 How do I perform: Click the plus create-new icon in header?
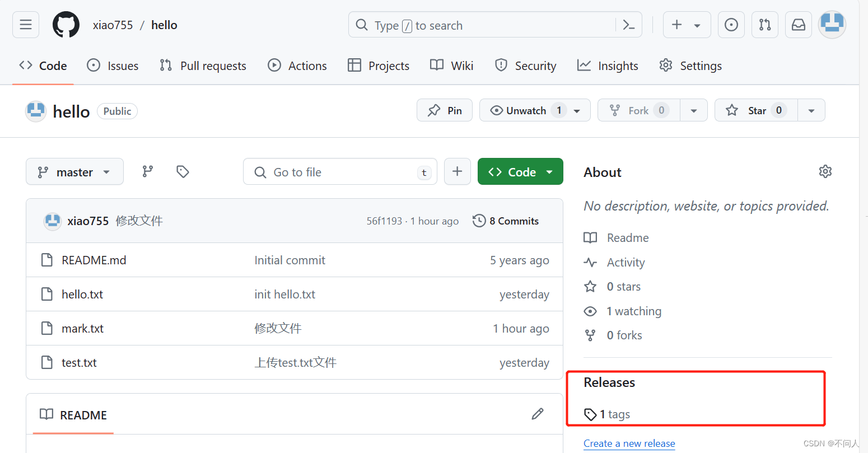[x=677, y=25]
